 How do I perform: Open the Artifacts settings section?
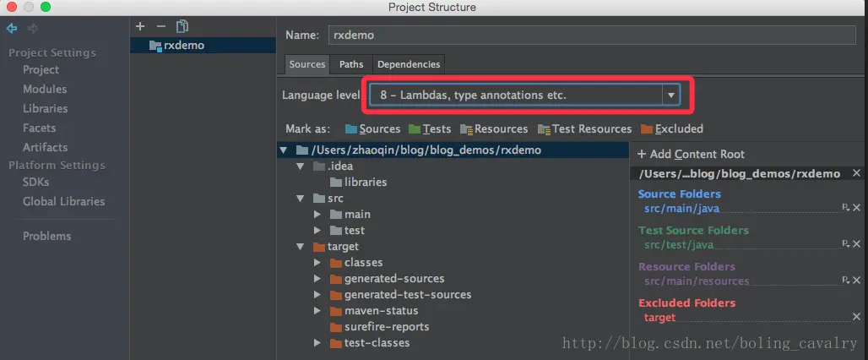[x=45, y=147]
